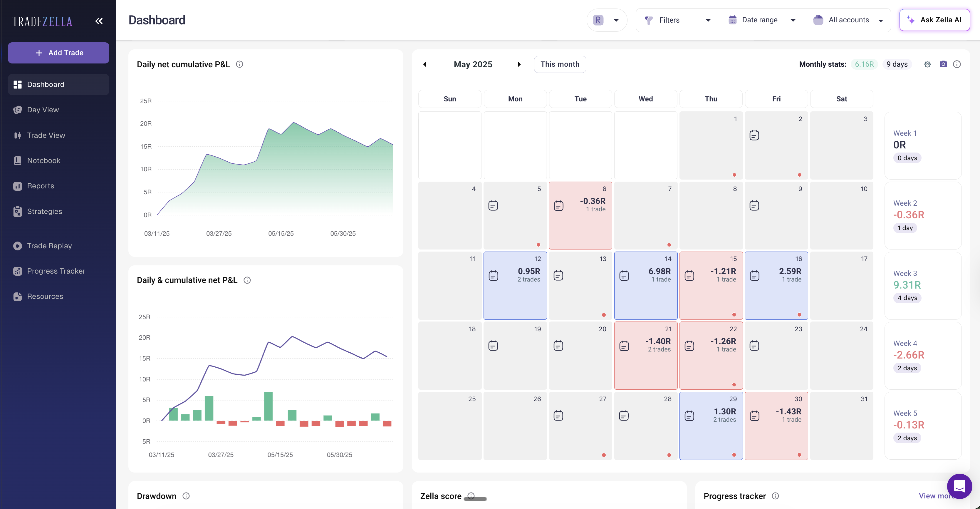980x509 pixels.
Task: Navigate to Reports in sidebar
Action: (x=40, y=186)
